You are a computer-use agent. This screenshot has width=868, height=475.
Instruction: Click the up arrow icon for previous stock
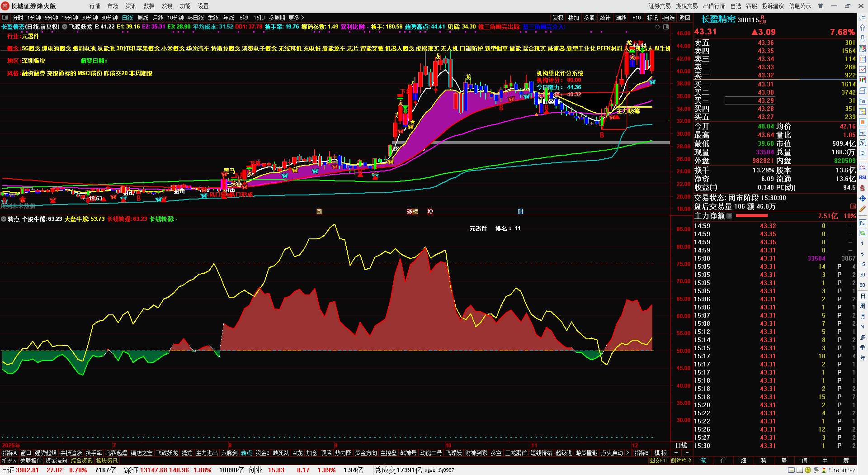(x=863, y=28)
